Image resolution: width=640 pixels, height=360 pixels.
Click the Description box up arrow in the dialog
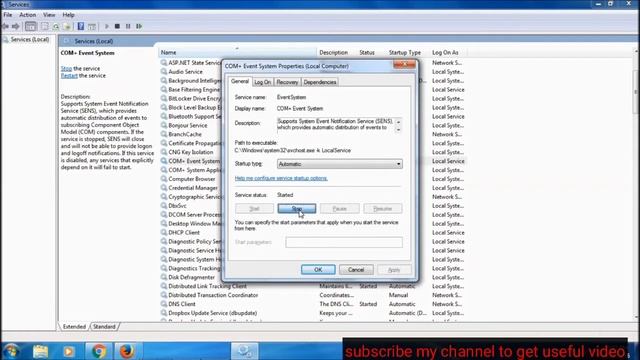click(398, 122)
